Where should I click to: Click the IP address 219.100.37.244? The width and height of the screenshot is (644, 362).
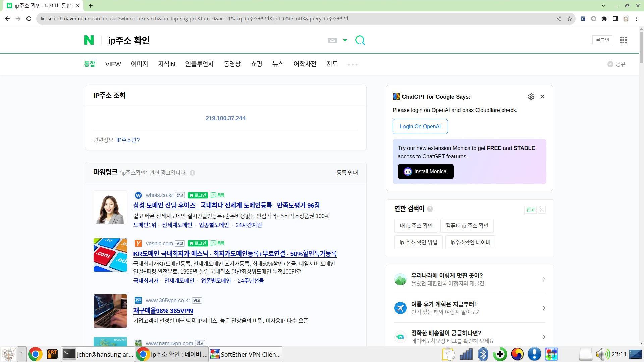[x=225, y=118]
